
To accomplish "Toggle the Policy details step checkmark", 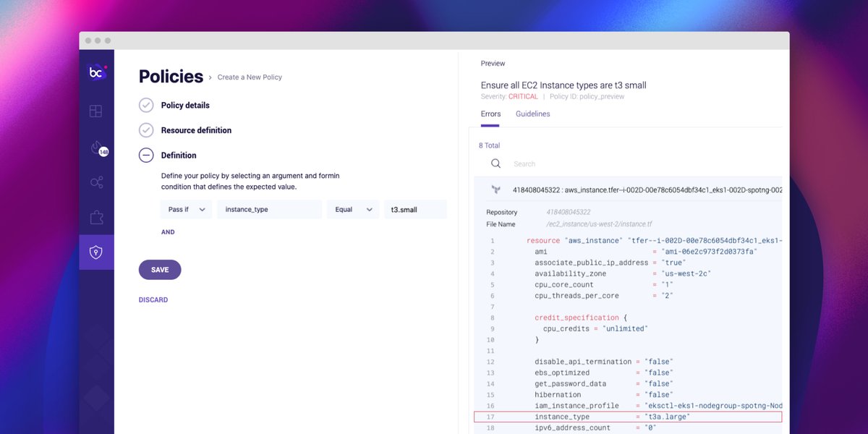I will pyautogui.click(x=146, y=105).
